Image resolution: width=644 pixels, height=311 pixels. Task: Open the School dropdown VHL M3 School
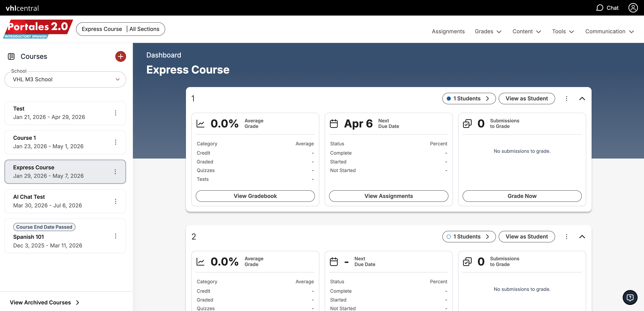click(x=65, y=79)
